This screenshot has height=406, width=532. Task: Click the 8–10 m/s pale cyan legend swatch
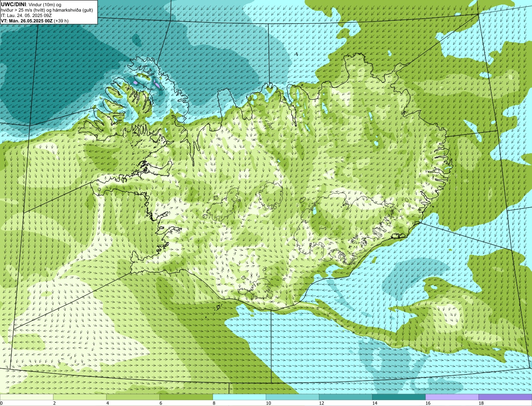[x=239, y=397]
